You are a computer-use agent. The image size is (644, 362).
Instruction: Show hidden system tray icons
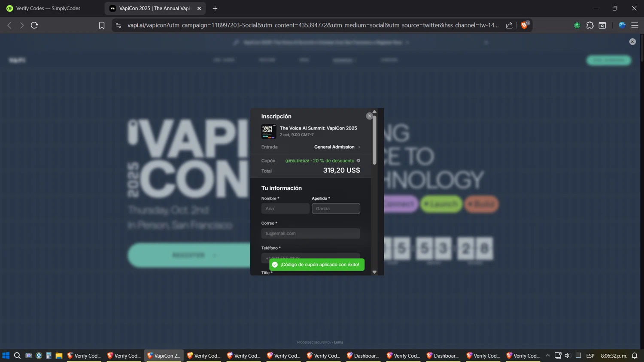pyautogui.click(x=548, y=356)
